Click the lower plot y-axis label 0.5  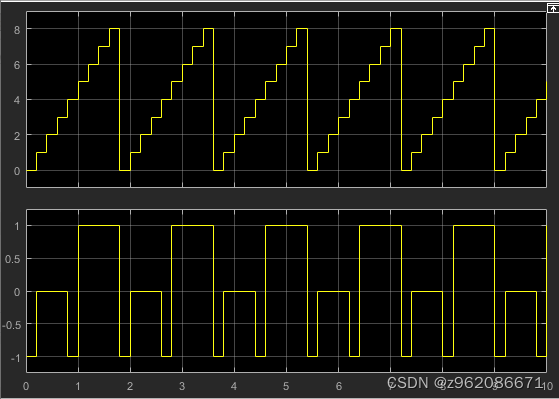tap(12, 259)
